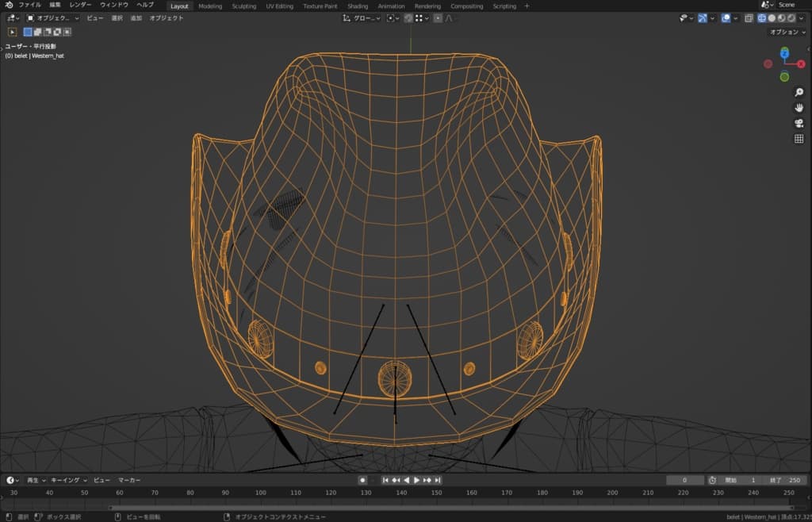Open the object mode dropdown (オブジェク...)
Viewport: 812px width, 522px height.
click(x=52, y=18)
